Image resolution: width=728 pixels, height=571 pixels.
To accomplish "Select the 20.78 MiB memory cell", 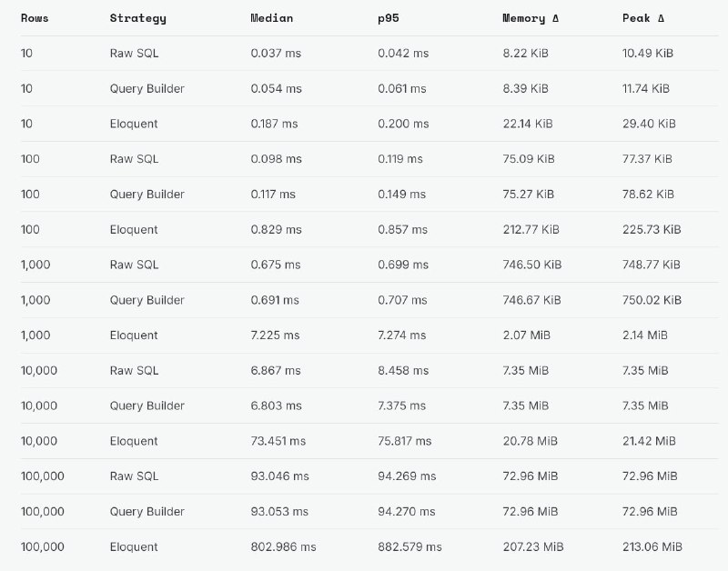I will 530,441.
